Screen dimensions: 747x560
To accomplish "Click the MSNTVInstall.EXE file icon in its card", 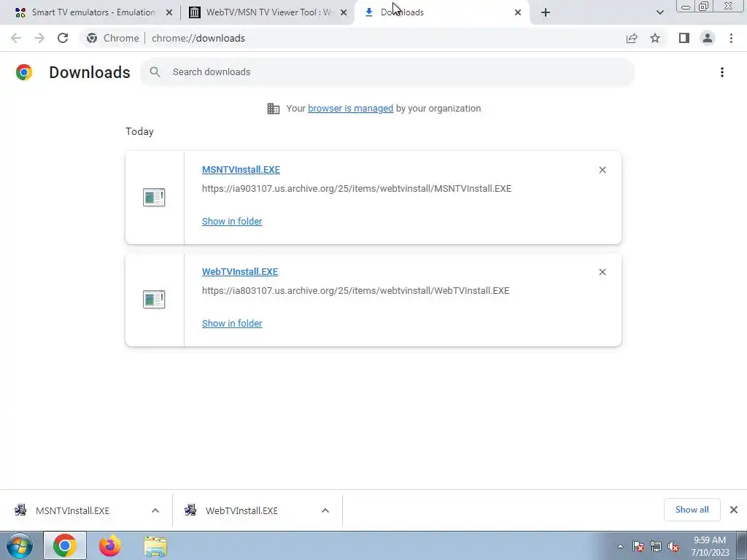I will (x=154, y=197).
